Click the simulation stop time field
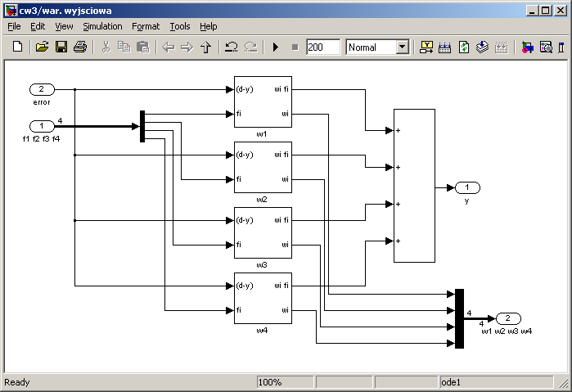Image resolution: width=572 pixels, height=392 pixels. [323, 47]
